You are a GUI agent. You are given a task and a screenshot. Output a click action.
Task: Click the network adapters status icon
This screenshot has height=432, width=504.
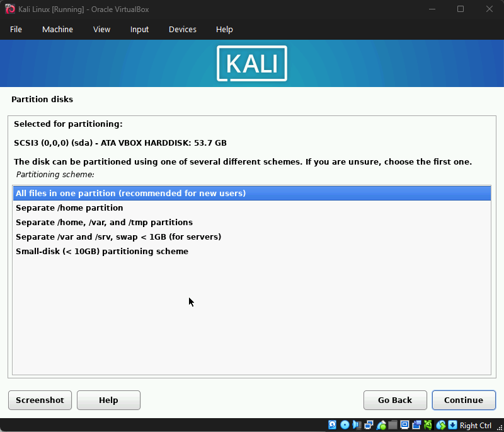tap(369, 425)
